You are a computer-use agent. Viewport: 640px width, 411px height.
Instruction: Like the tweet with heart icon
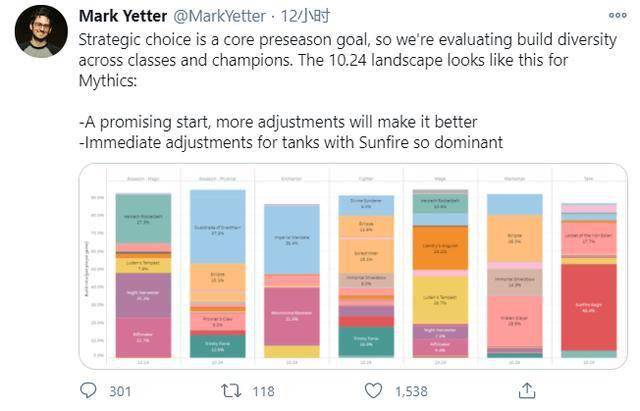pyautogui.click(x=373, y=390)
